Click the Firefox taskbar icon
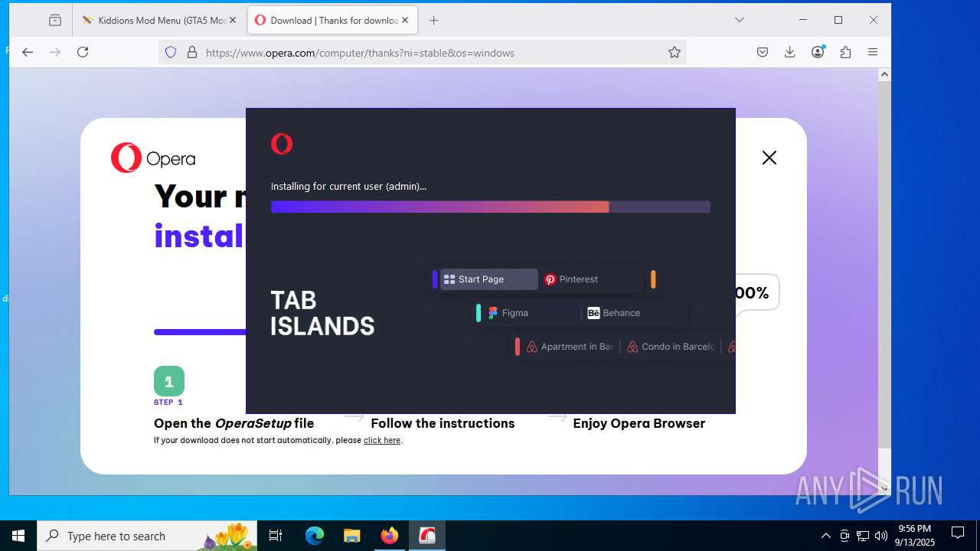The image size is (980, 551). click(x=390, y=536)
